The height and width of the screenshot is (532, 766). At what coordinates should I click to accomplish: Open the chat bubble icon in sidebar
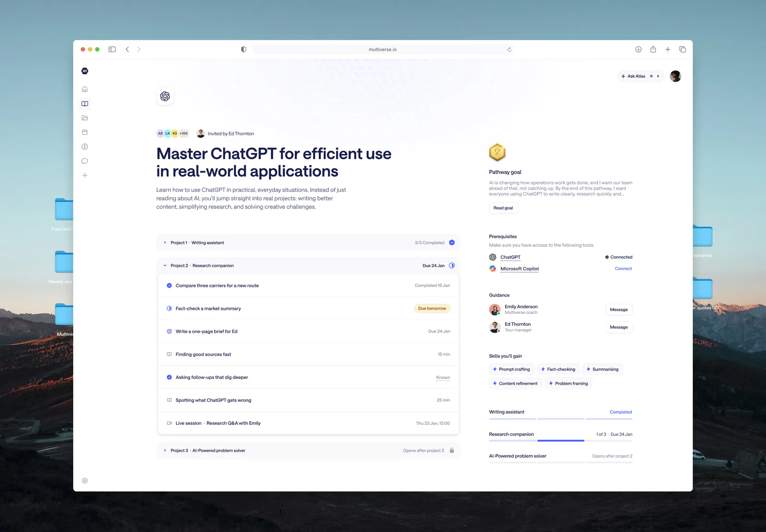point(85,161)
